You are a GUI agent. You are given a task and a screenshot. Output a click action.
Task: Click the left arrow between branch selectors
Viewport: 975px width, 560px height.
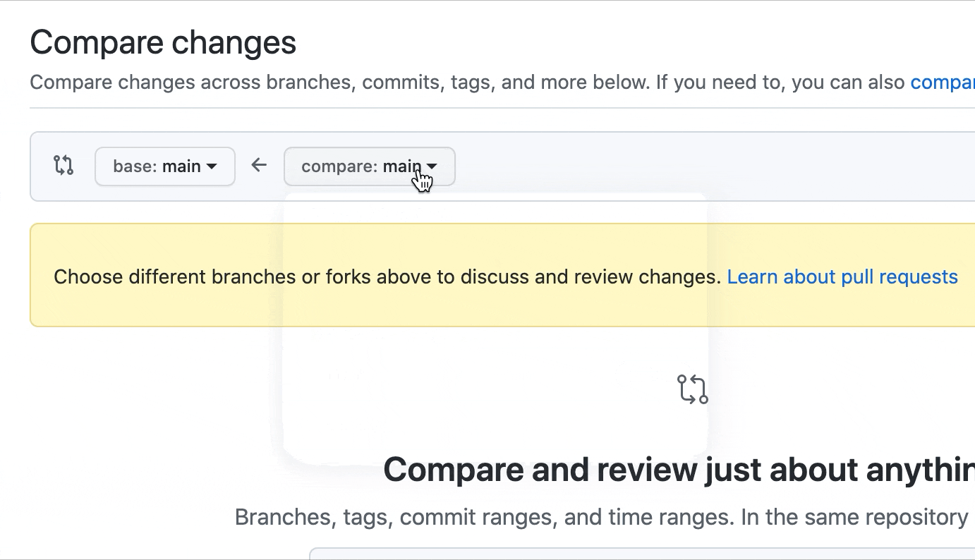point(259,166)
